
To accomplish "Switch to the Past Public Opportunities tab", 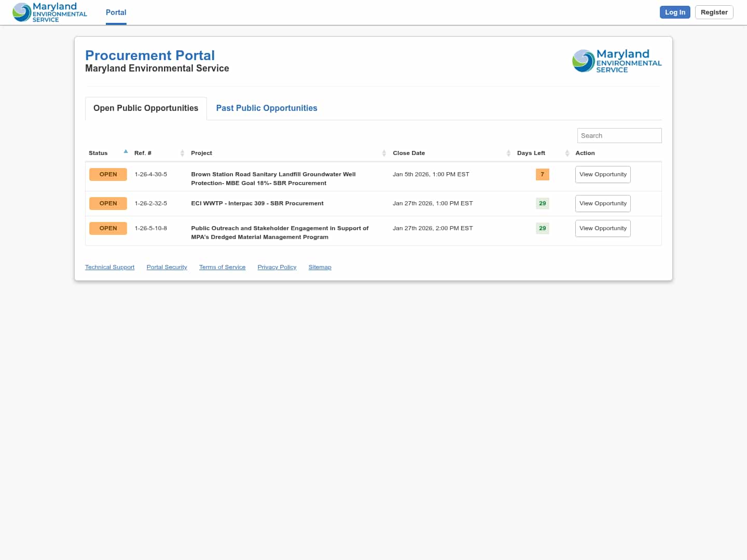I will [x=267, y=108].
